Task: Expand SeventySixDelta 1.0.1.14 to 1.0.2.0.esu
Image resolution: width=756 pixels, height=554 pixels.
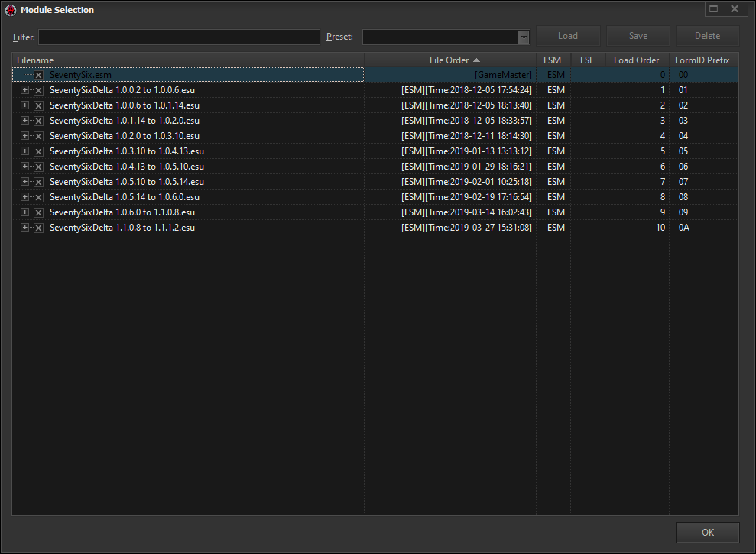Action: [x=24, y=120]
